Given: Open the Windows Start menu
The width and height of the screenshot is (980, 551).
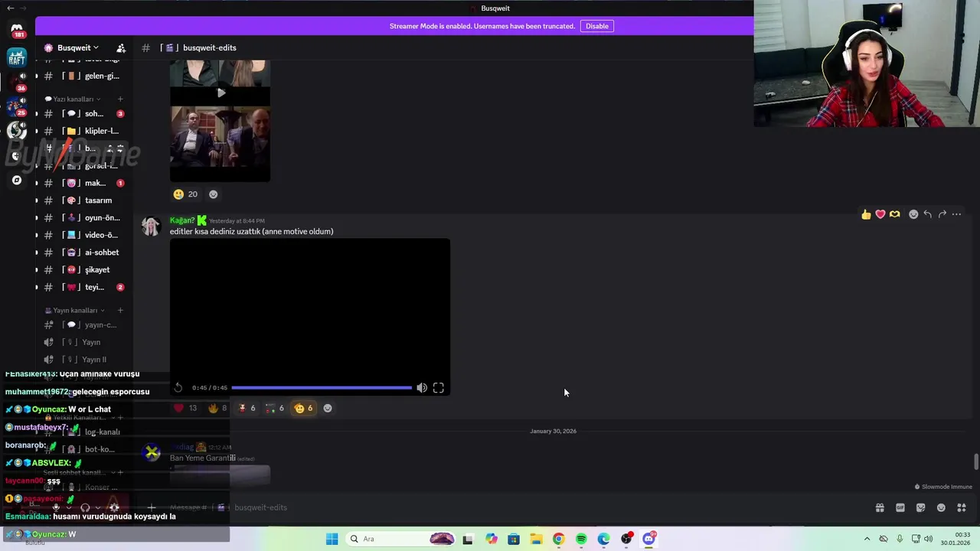Looking at the screenshot, I should click(332, 539).
